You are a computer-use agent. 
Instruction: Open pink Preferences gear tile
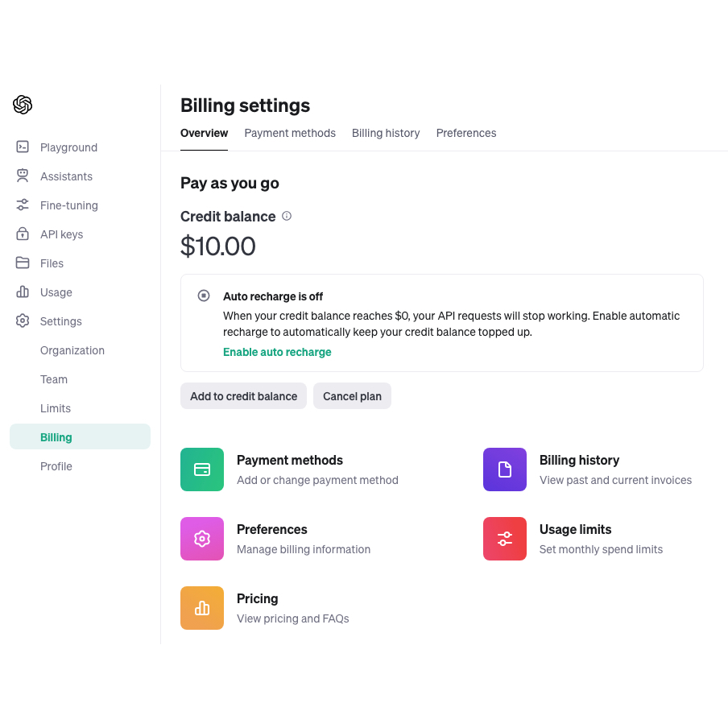point(202,539)
